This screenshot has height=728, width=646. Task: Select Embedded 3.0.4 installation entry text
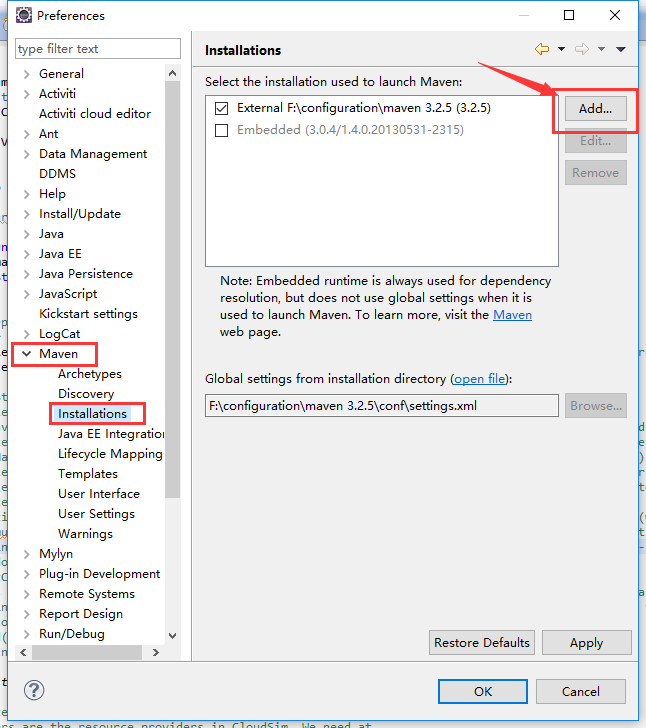coord(350,130)
